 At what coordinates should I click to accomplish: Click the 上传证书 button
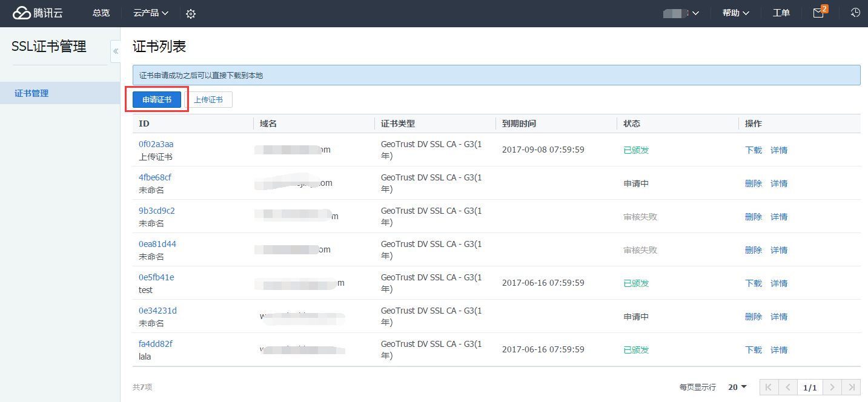tap(210, 99)
